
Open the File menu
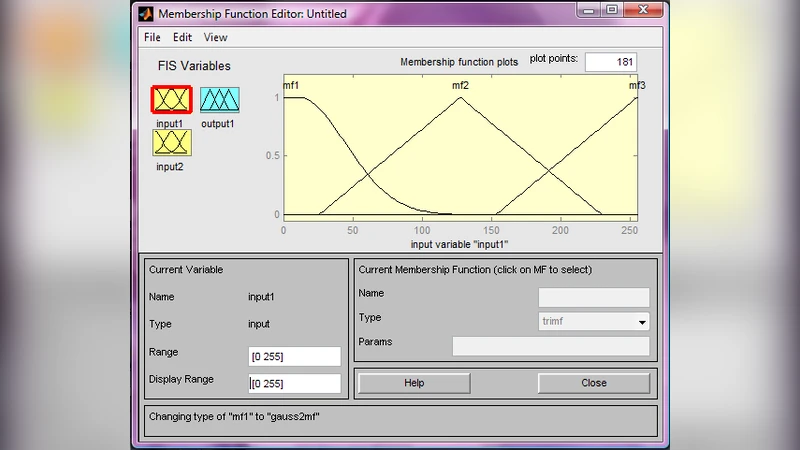tap(152, 37)
